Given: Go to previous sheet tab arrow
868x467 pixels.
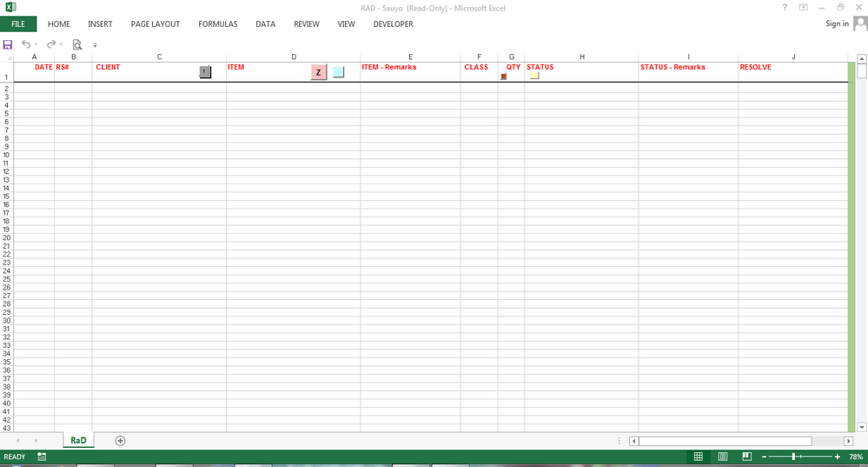Looking at the screenshot, I should click(18, 441).
